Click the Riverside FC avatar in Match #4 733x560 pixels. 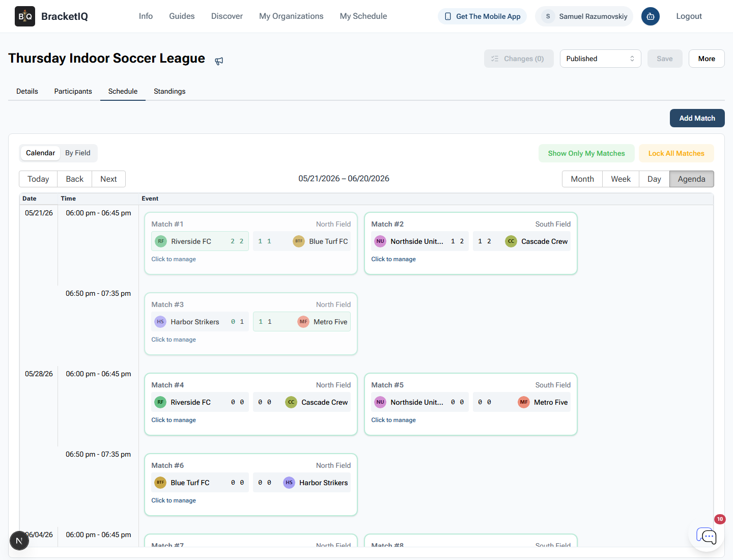pos(160,402)
